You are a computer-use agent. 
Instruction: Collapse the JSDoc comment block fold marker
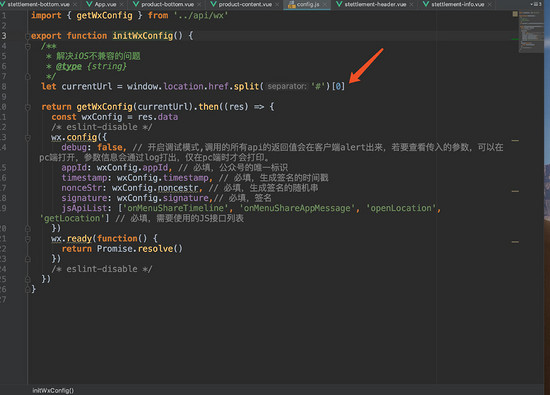click(27, 46)
